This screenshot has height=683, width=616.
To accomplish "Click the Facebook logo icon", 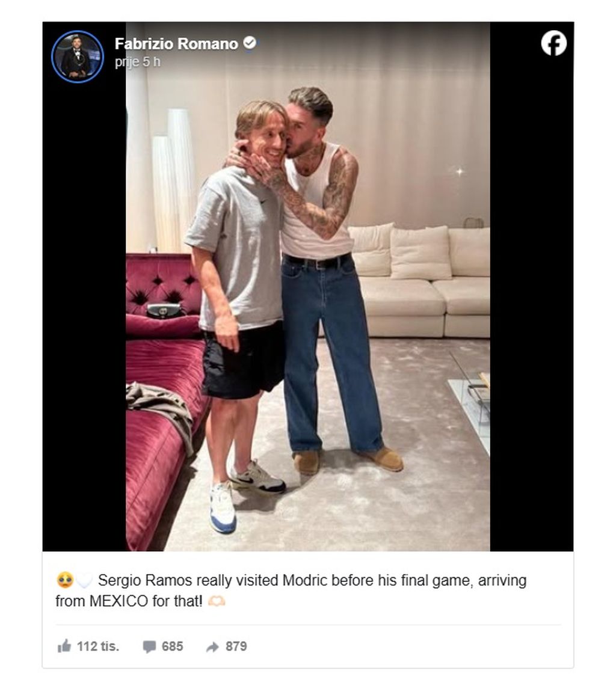I will coord(553,43).
